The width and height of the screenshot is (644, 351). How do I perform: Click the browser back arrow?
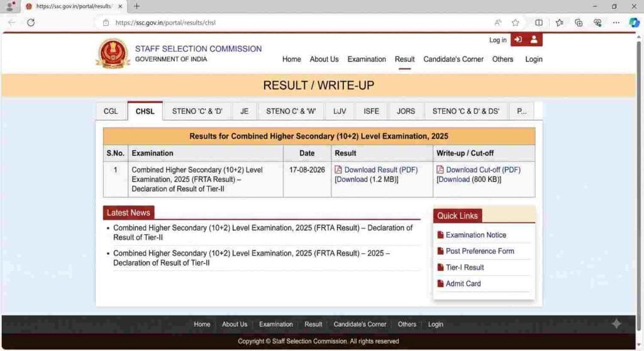[12, 23]
